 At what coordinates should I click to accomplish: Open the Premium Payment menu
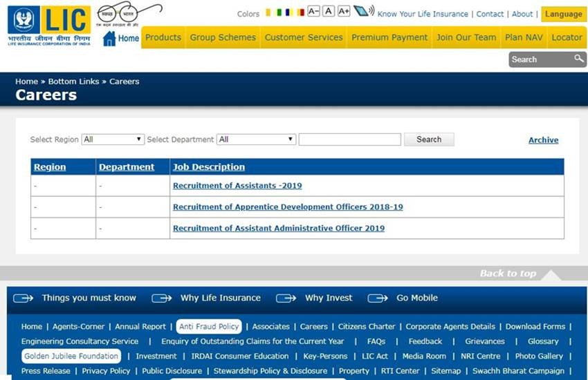click(389, 37)
